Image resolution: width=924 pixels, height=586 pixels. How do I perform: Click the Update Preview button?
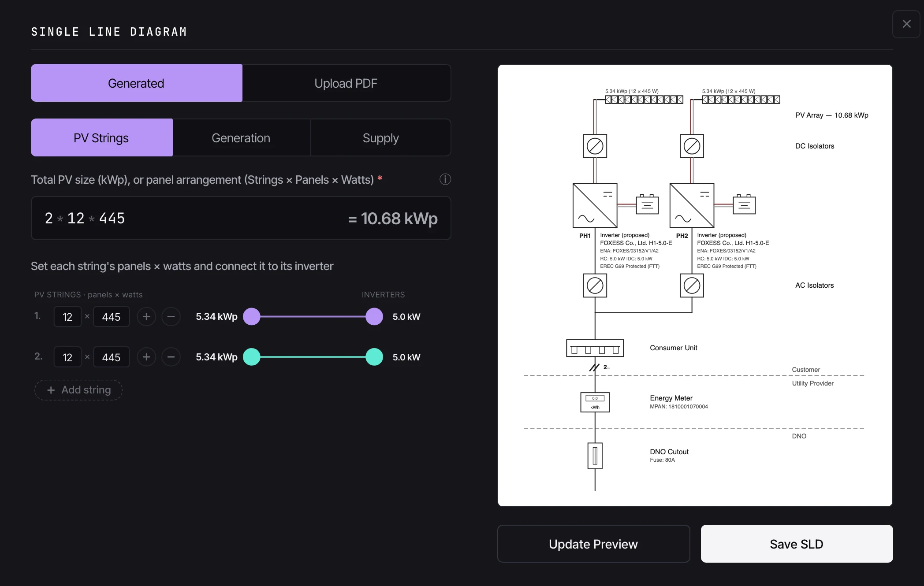(x=593, y=544)
